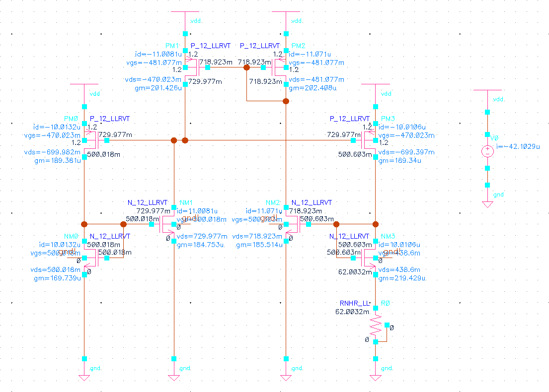Screen dimensions: 549x392
Task: Select the i=-42.1029u current annotation
Action: click(x=518, y=147)
